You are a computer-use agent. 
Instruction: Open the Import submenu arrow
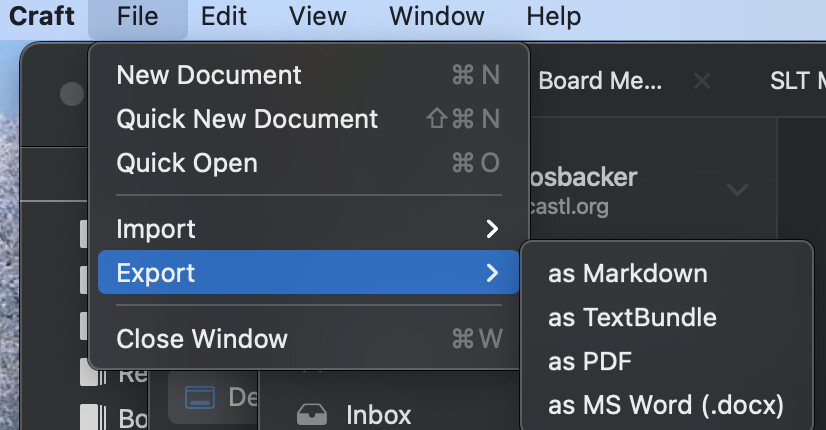pyautogui.click(x=491, y=229)
